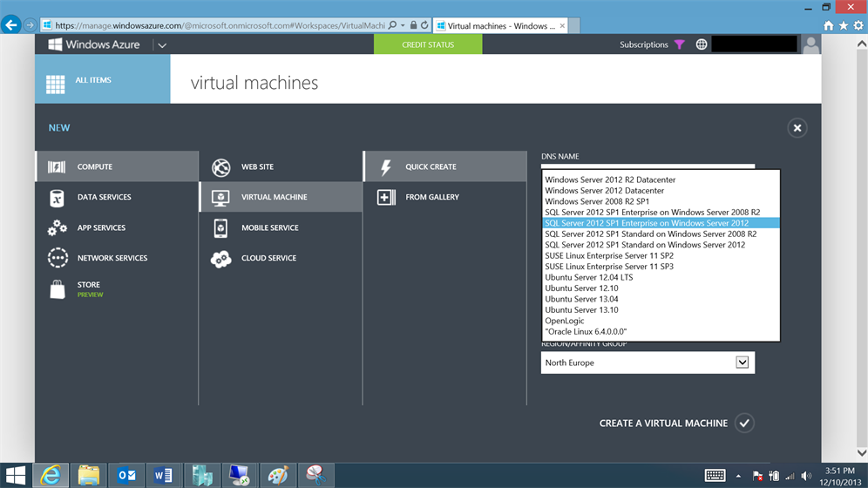Click the Windows Azure logo
Viewport: 868px width, 488px height.
tap(94, 44)
